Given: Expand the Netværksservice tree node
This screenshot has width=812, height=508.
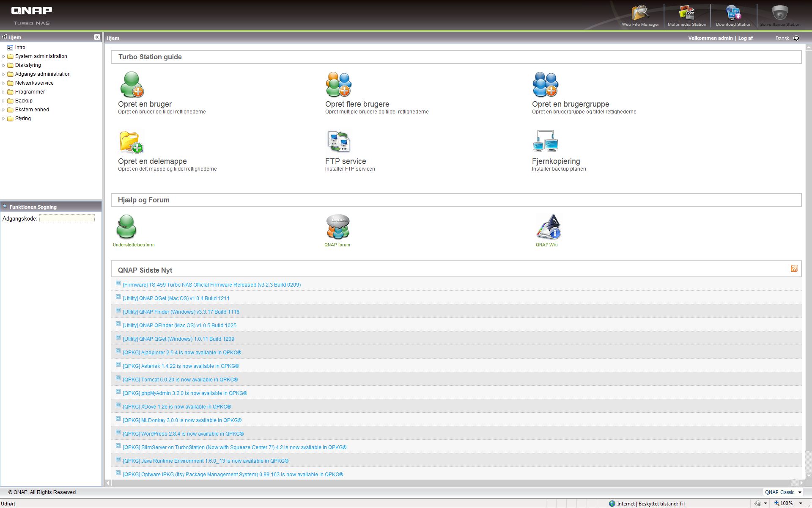Looking at the screenshot, I should tap(4, 83).
